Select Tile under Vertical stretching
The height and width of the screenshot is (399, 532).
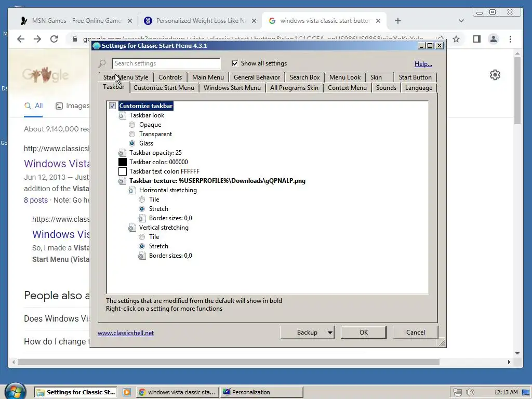click(142, 237)
